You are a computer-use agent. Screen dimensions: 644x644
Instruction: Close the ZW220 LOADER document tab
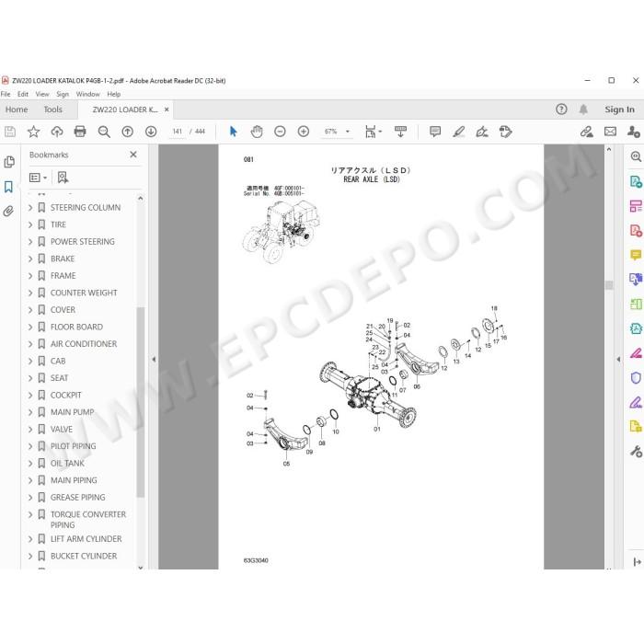[x=167, y=109]
